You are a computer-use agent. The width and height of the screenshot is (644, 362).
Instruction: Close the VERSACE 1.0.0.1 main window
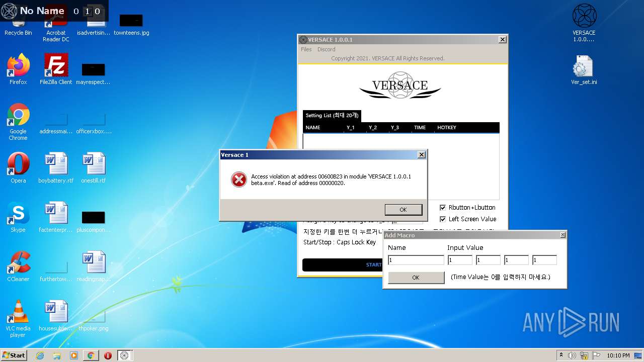(502, 40)
